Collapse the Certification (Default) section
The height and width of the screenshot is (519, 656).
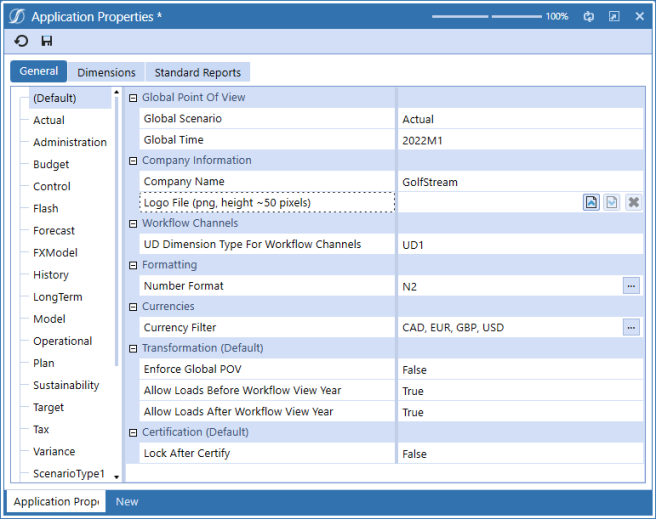click(x=133, y=433)
